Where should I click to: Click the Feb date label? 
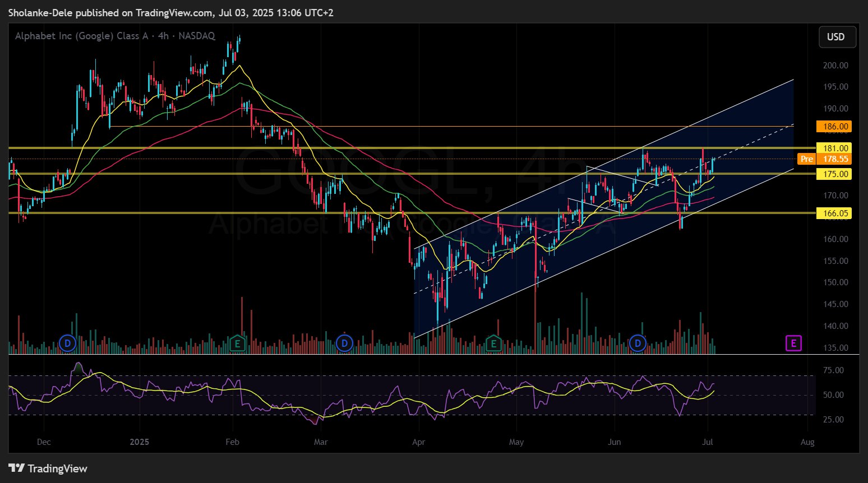[x=232, y=442]
